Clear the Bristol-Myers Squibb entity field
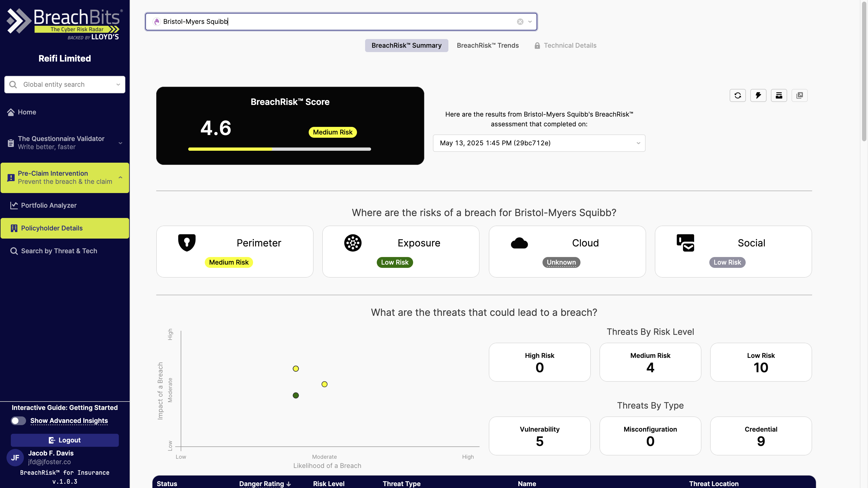Image resolution: width=868 pixels, height=488 pixels. point(520,22)
